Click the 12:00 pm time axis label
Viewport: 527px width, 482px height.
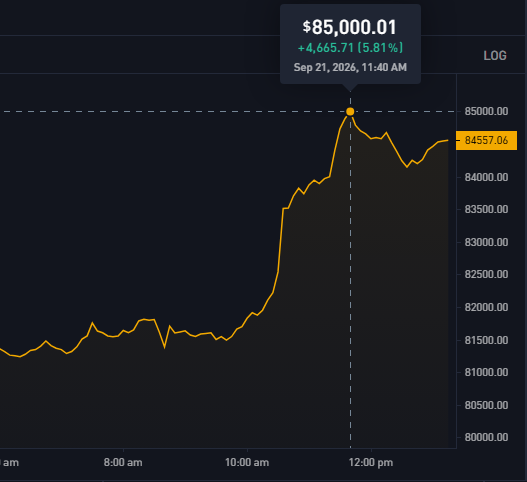(371, 463)
